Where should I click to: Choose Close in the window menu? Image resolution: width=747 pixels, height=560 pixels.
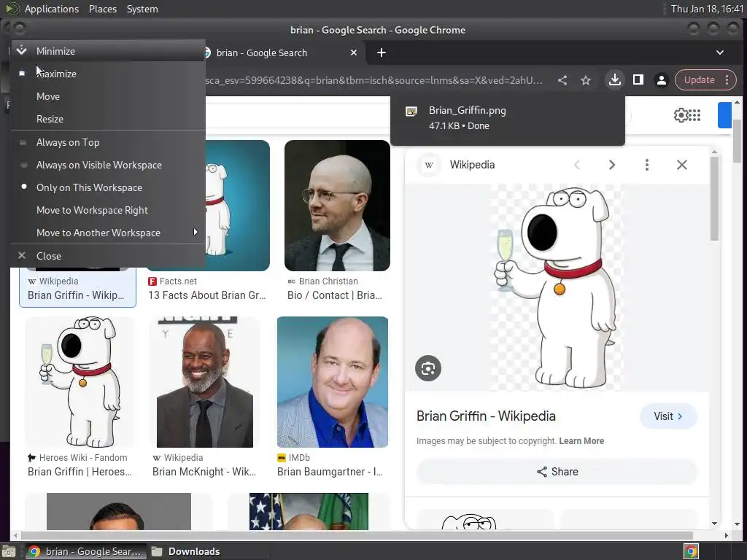[x=108, y=256]
